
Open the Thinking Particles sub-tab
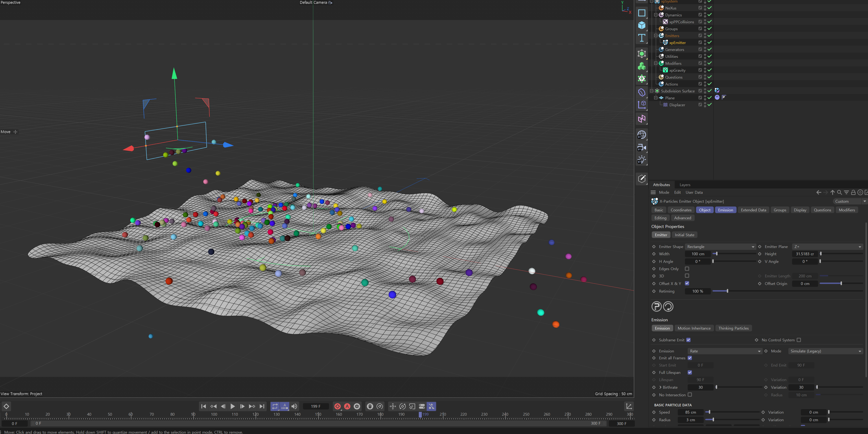pos(733,328)
